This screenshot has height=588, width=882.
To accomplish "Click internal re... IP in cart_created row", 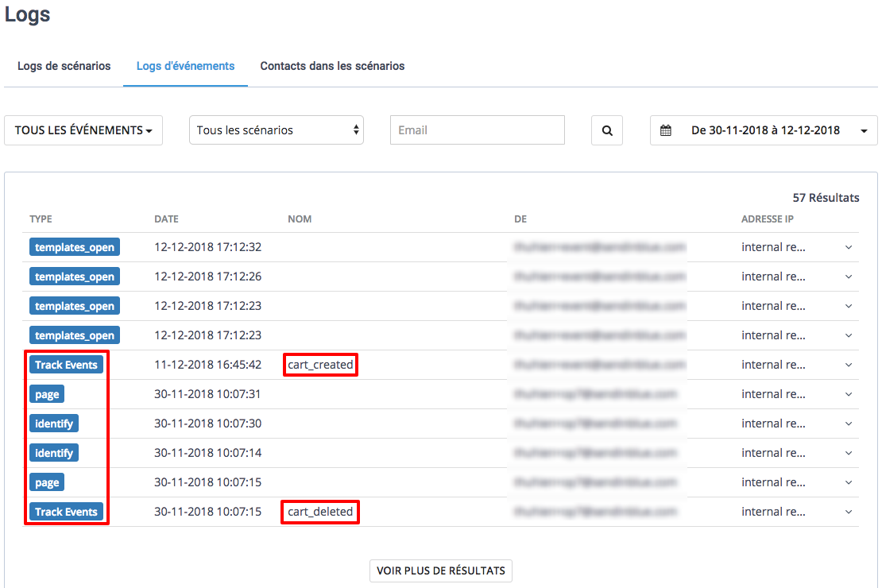I will point(773,365).
